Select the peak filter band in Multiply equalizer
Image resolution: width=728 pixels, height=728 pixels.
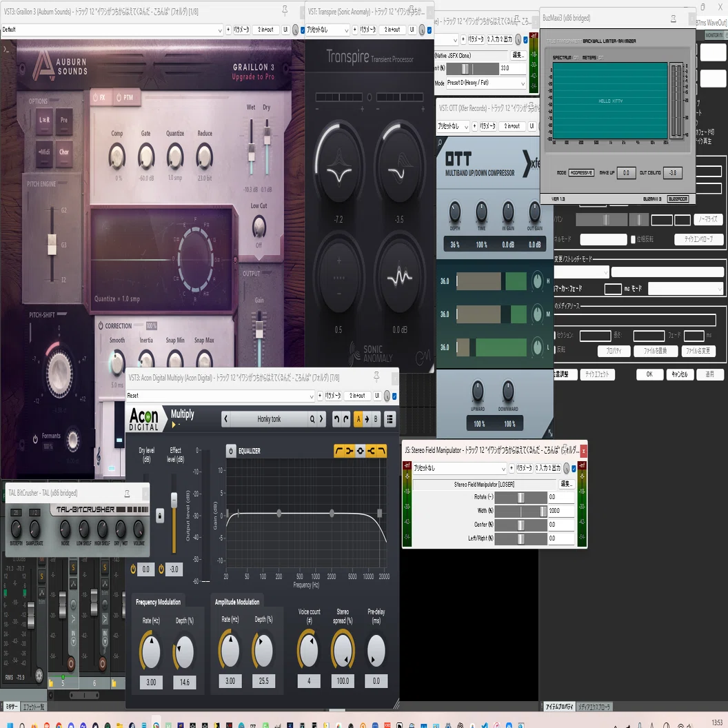click(361, 451)
